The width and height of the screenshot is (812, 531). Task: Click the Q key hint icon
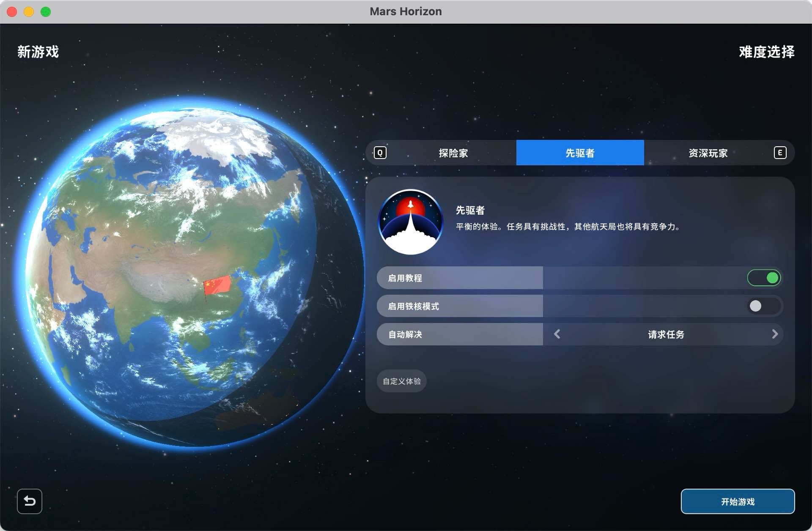(380, 153)
